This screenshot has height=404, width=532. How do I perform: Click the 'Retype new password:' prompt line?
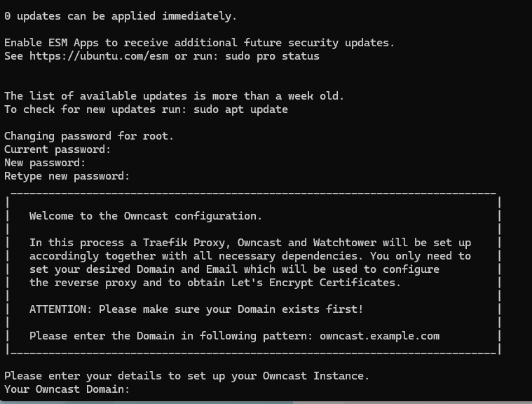coord(67,176)
